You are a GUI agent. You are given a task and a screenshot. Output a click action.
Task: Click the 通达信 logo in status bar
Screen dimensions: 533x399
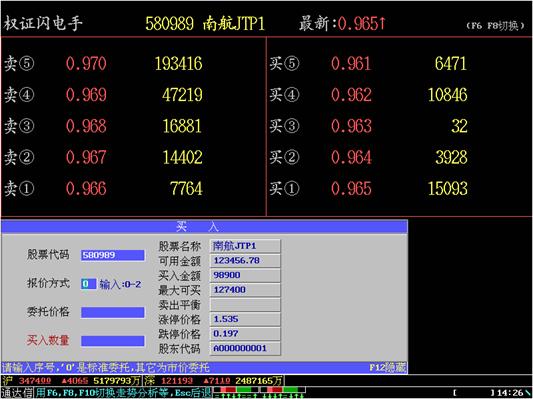(x=17, y=393)
